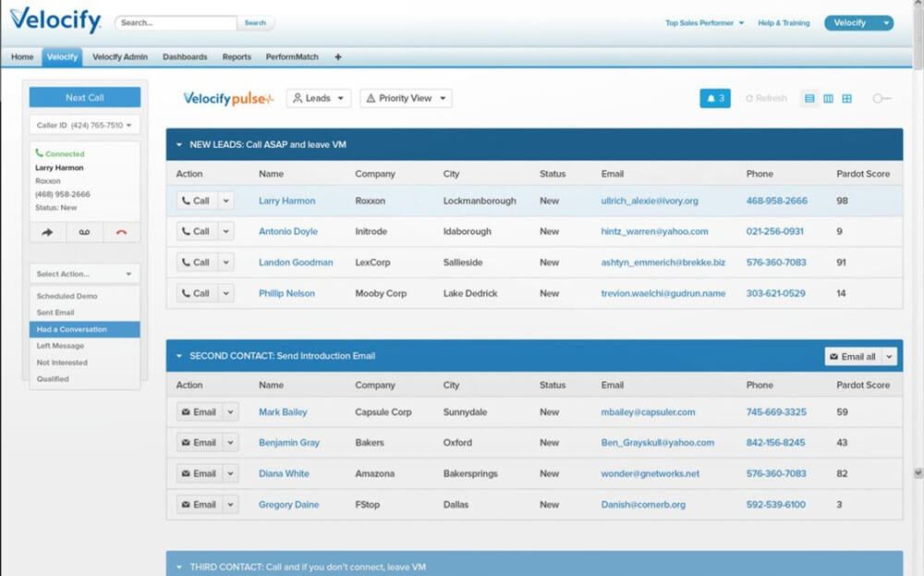The height and width of the screenshot is (576, 924).
Task: Switch to the list view layout icon
Action: point(809,98)
